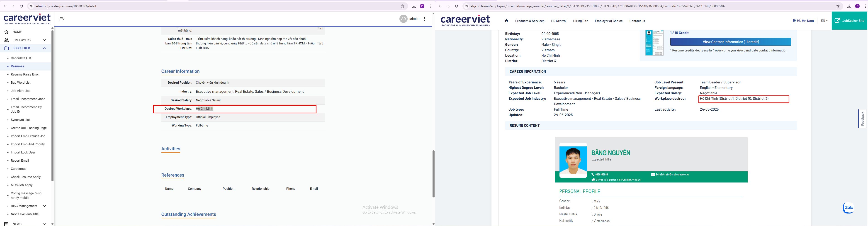Open Resume Parse Error page
This screenshot has width=868, height=226.
tap(25, 74)
